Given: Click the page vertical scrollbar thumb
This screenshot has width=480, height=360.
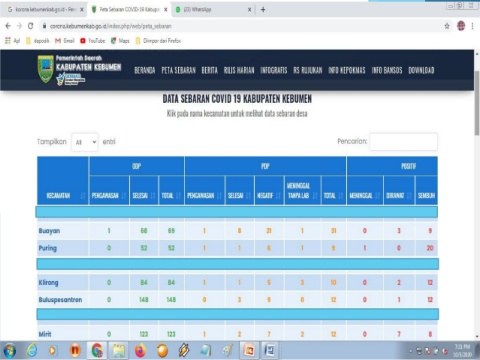Looking at the screenshot, I should [x=477, y=103].
